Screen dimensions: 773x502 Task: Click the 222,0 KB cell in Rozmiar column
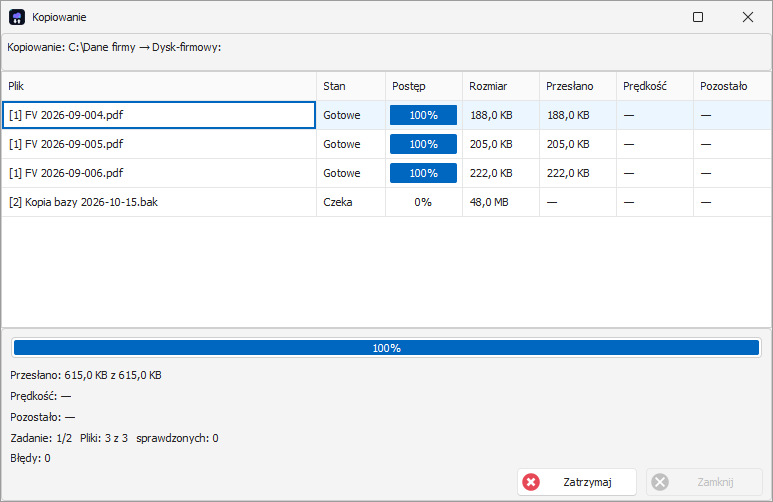[501, 173]
